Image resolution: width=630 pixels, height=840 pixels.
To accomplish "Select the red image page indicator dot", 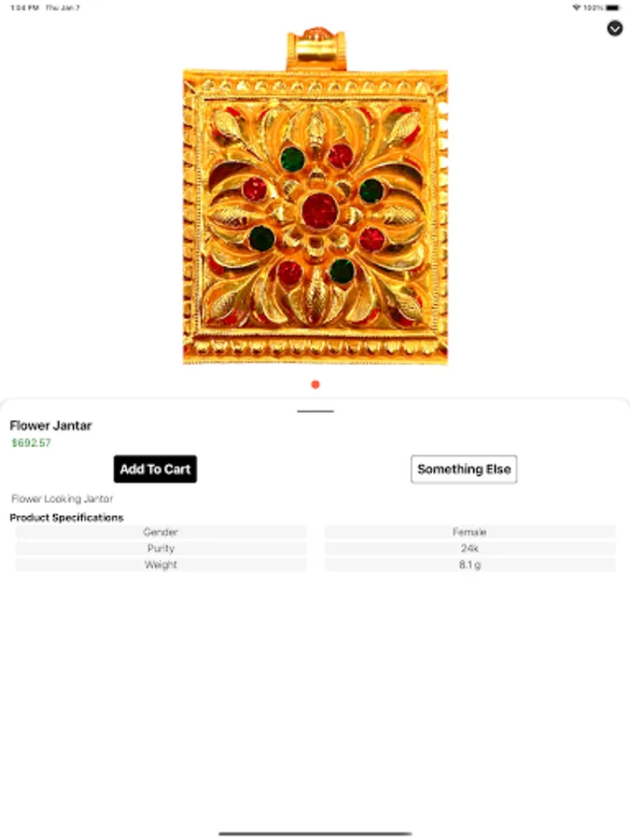I will point(315,385).
